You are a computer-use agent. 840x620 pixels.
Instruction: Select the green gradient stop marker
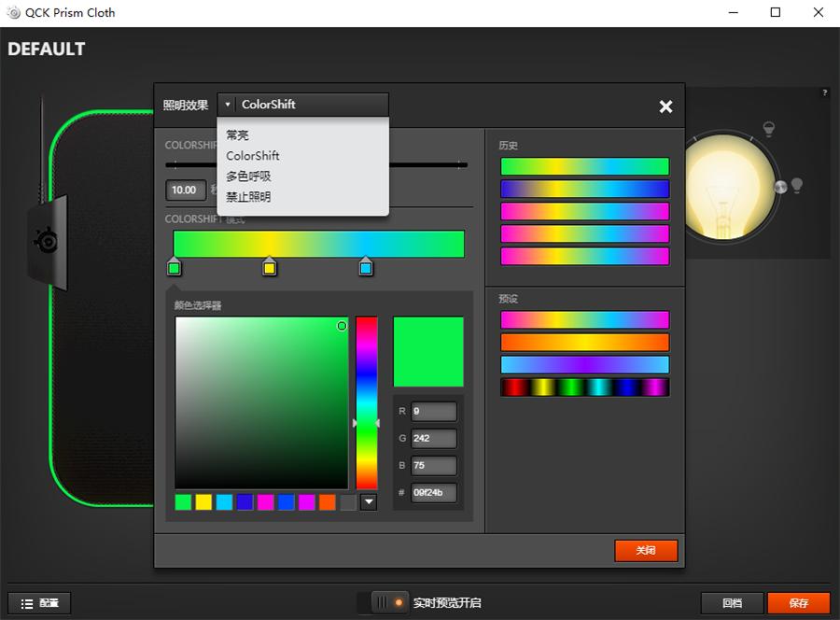[x=174, y=268]
